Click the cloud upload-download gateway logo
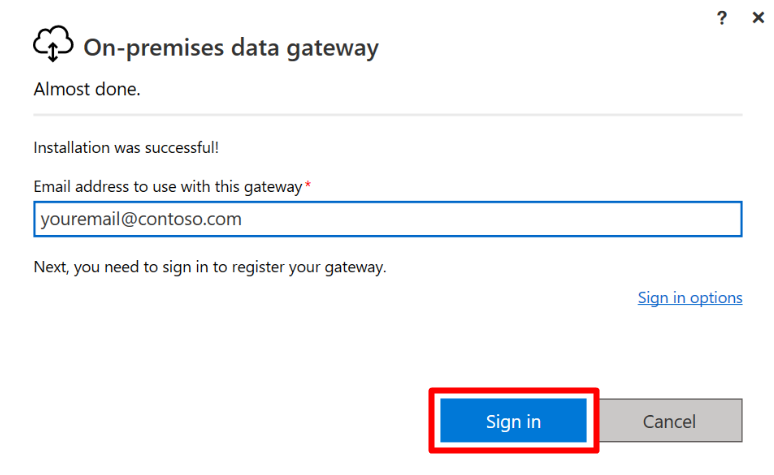This screenshot has width=774, height=475. [x=53, y=43]
